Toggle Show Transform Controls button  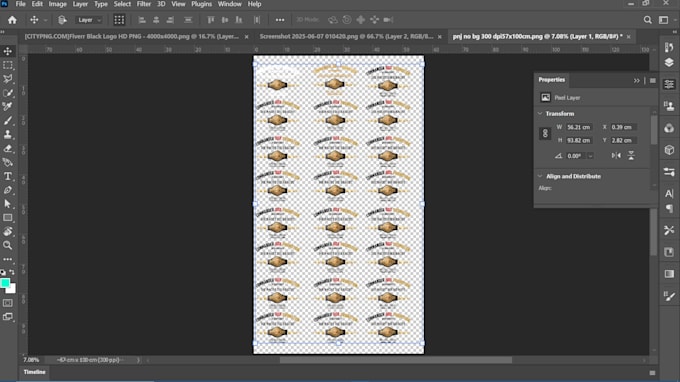119,20
